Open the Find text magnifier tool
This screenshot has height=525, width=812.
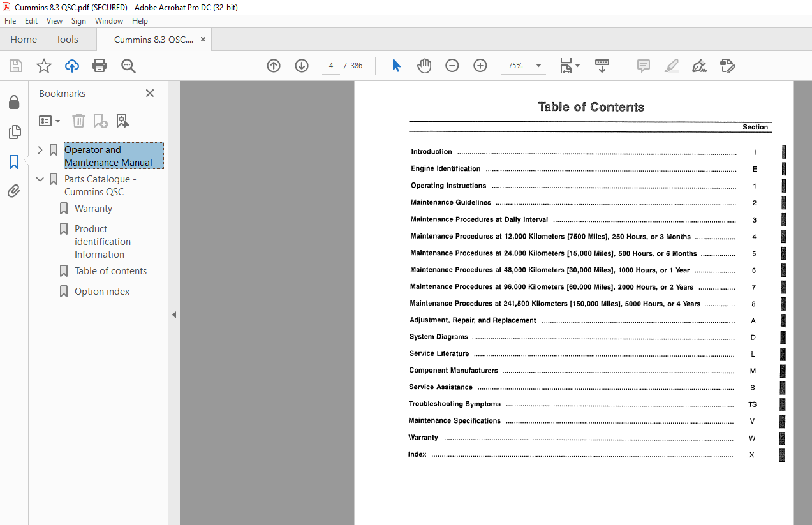[x=128, y=66]
